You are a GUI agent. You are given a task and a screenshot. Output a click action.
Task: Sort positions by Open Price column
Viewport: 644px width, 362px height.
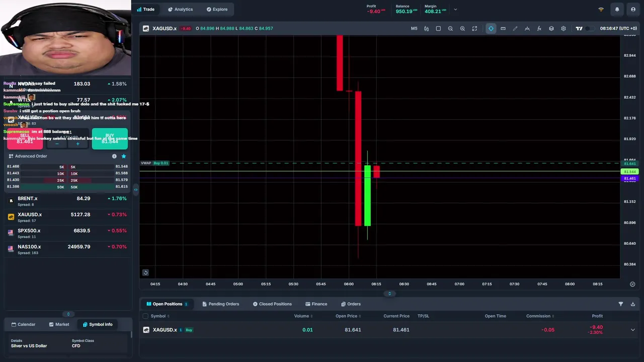point(348,316)
